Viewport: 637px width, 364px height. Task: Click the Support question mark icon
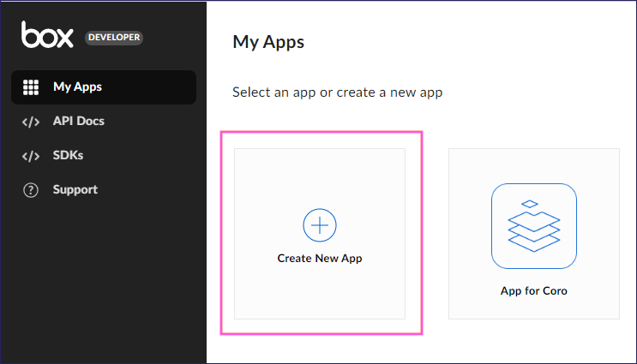click(31, 190)
